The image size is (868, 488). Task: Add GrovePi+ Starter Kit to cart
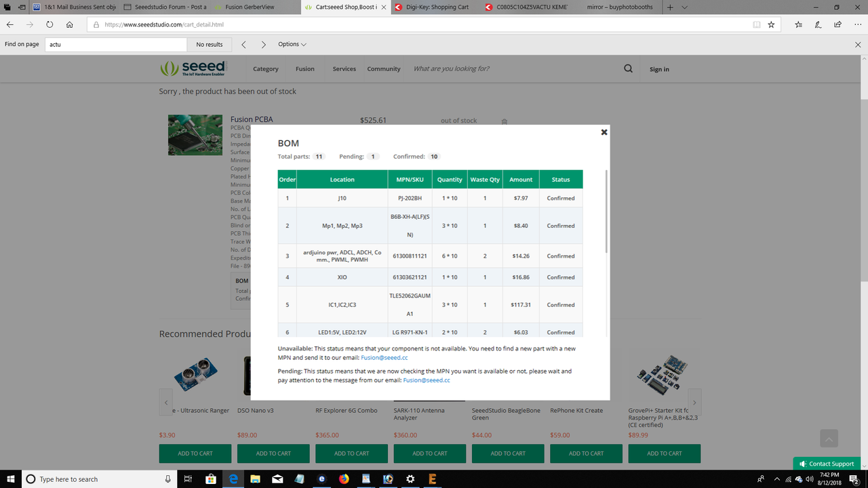click(x=665, y=453)
